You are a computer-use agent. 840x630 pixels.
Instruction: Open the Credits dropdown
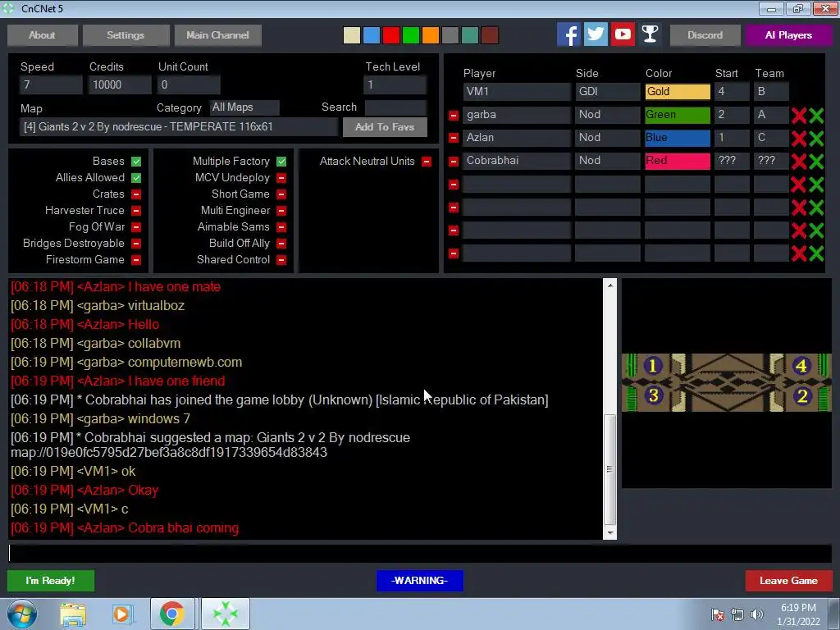click(120, 84)
